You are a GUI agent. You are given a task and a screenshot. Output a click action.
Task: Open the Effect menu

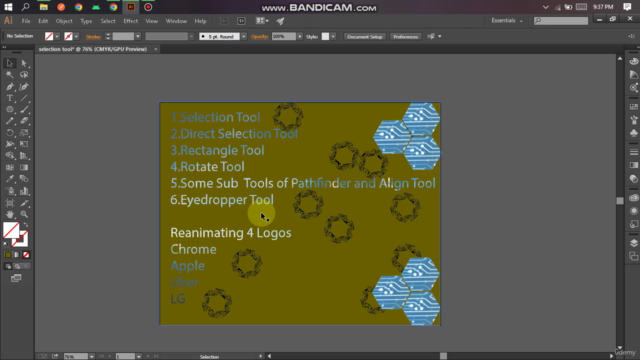click(131, 21)
